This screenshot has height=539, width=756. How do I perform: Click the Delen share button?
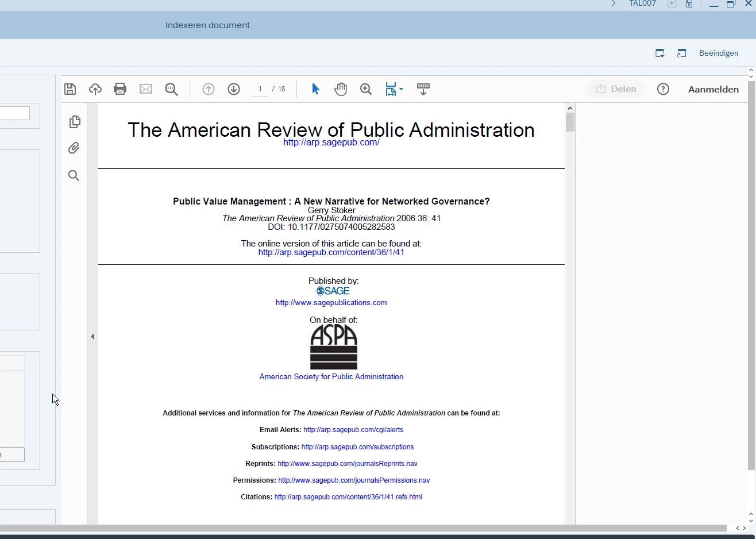point(616,89)
